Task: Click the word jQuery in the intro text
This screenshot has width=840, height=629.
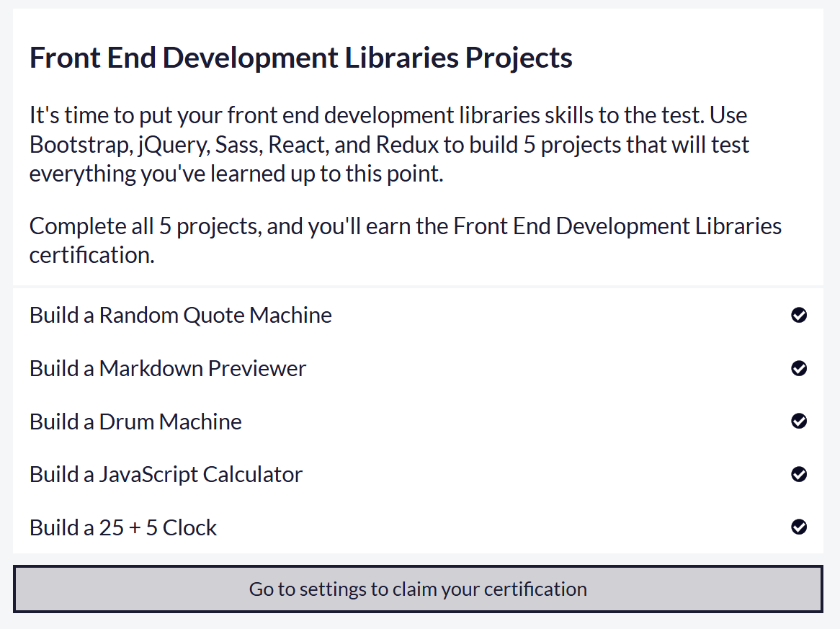Action: (170, 145)
